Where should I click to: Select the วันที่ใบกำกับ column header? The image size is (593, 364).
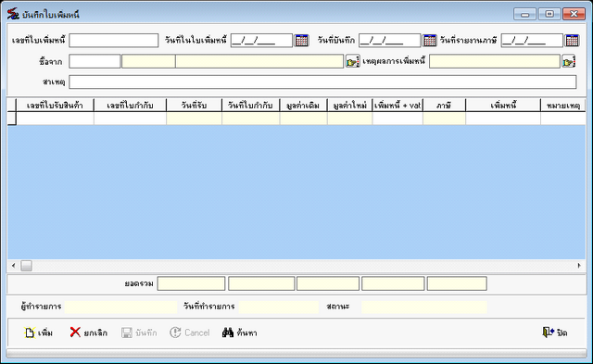click(251, 106)
